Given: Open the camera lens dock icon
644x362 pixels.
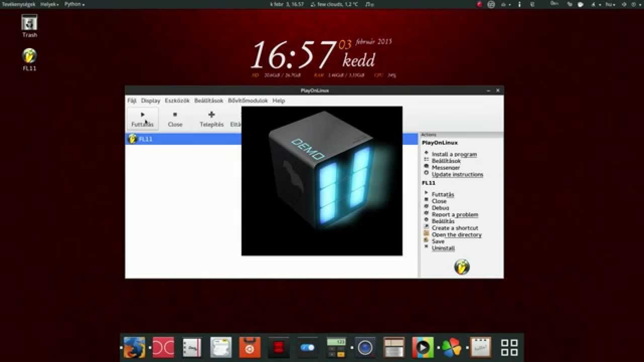Looking at the screenshot, I should (x=365, y=347).
